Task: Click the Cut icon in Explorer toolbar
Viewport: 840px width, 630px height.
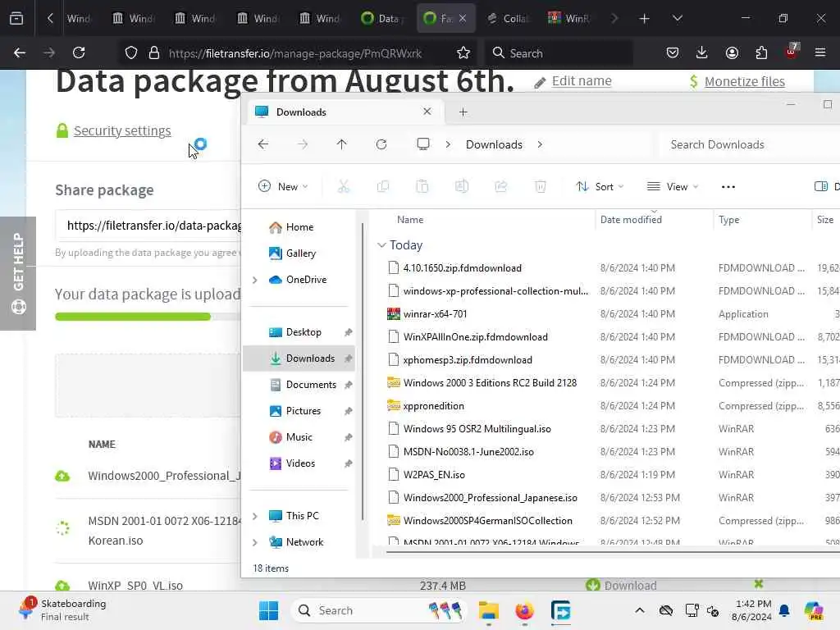Action: (x=344, y=186)
